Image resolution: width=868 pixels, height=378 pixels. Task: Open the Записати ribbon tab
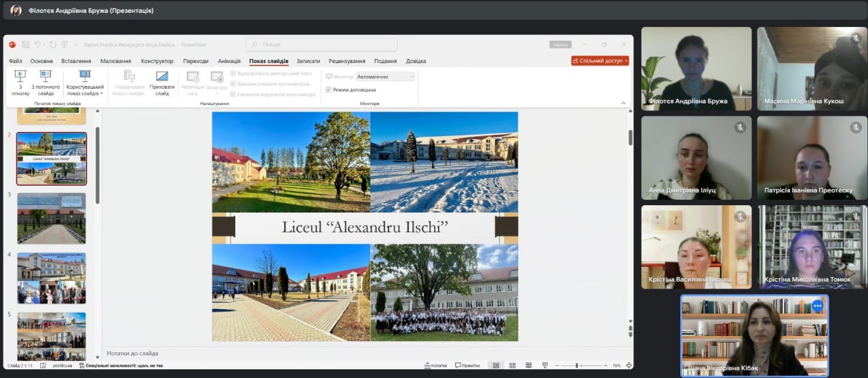[x=308, y=61]
